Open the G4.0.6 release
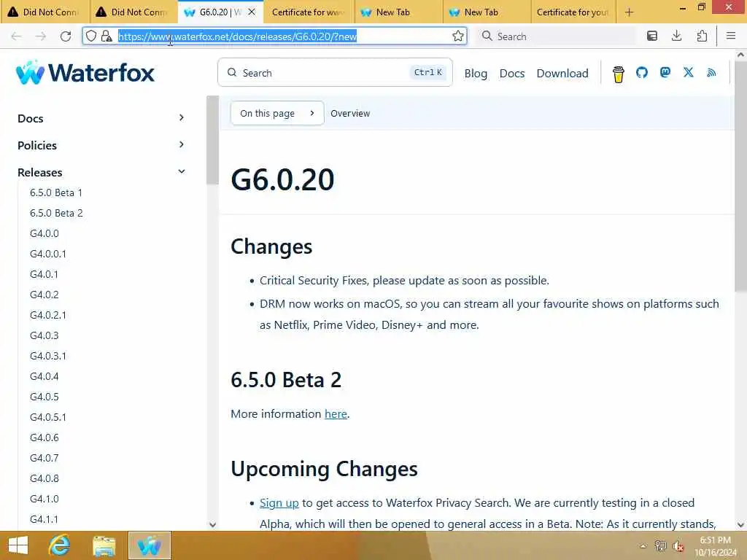Viewport: 747px width, 560px height. point(44,437)
